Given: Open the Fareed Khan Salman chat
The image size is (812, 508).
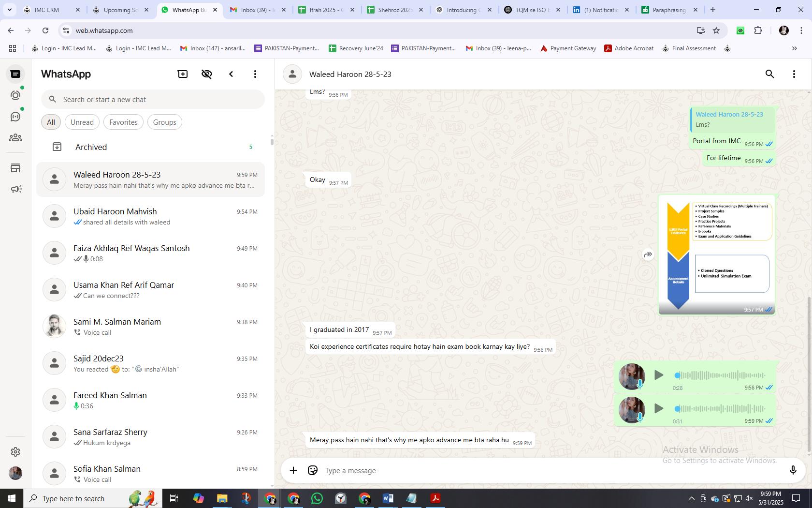Looking at the screenshot, I should point(151,400).
